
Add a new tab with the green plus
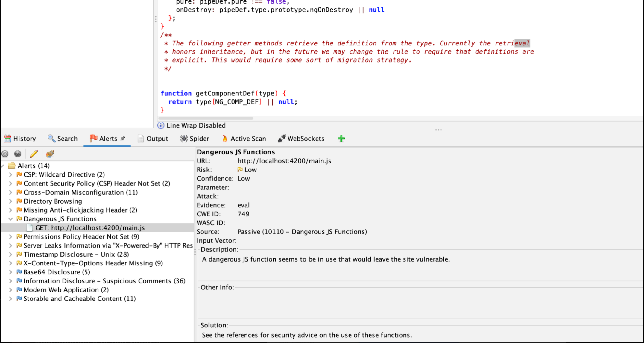[341, 138]
